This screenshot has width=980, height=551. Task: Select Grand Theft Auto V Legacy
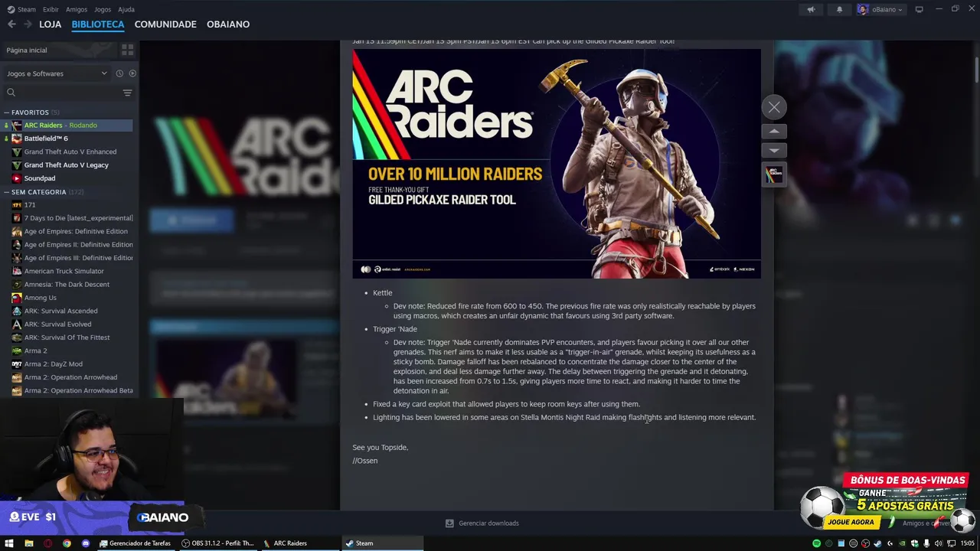(68, 165)
